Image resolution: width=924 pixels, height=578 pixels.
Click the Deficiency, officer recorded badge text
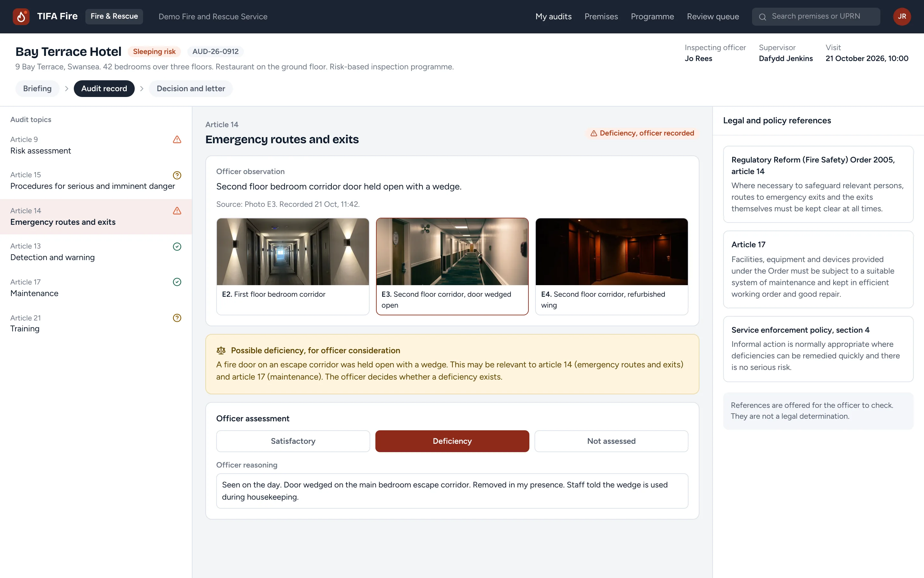click(647, 133)
